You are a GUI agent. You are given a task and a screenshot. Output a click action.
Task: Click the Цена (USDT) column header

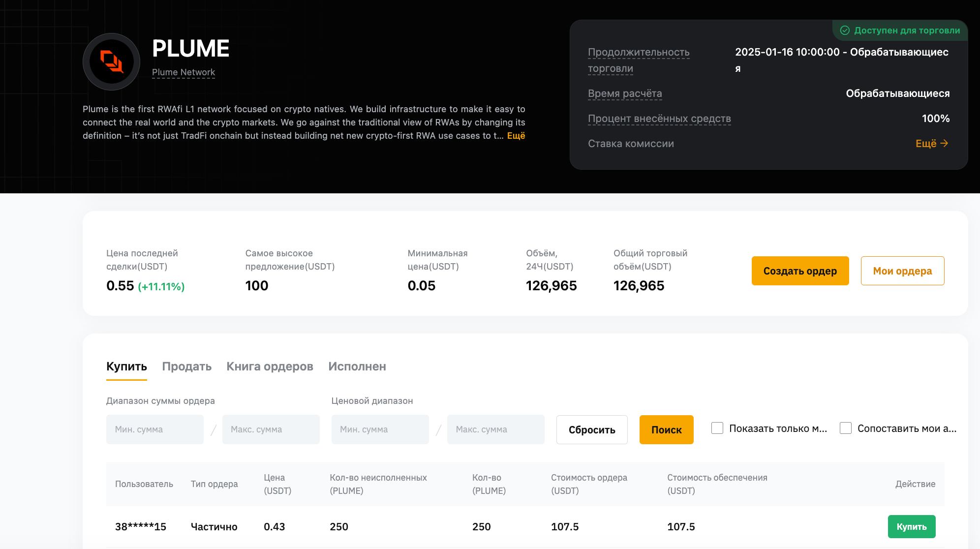(x=277, y=484)
